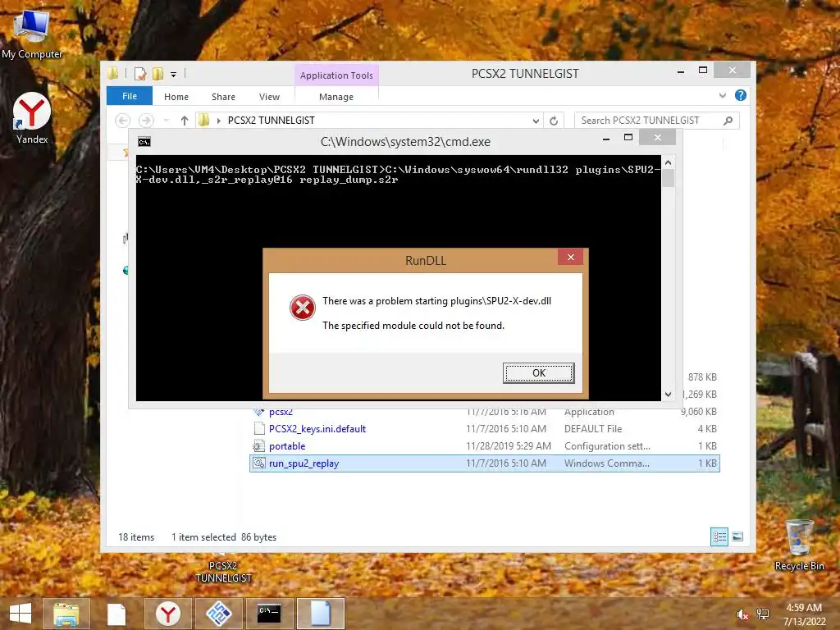Switch to the View ribbon tab
Viewport: 840px width, 630px height.
269,97
